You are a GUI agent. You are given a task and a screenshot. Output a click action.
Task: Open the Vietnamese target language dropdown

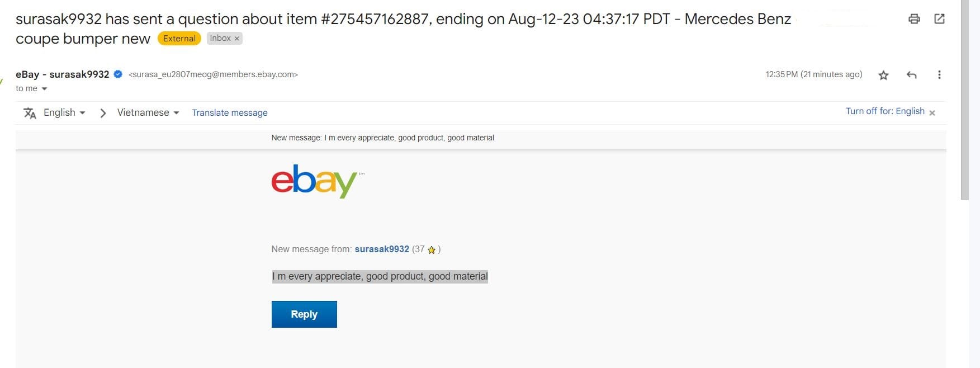tap(148, 112)
